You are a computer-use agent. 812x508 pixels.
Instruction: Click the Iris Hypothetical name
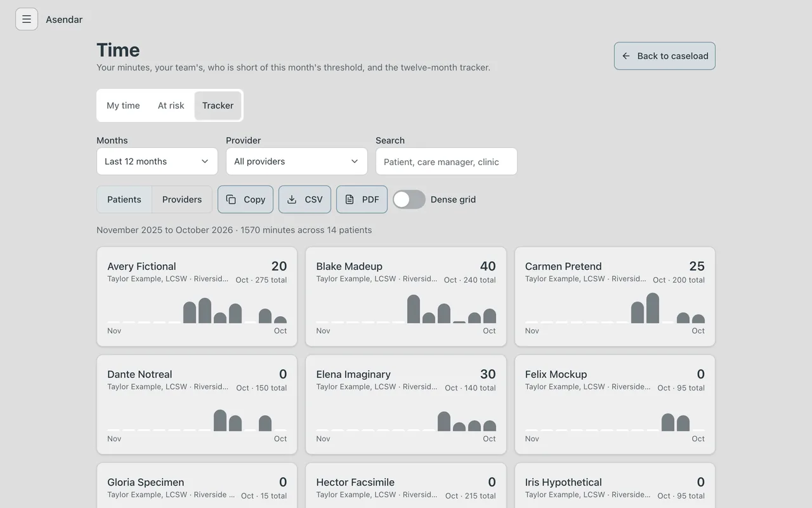(x=563, y=482)
